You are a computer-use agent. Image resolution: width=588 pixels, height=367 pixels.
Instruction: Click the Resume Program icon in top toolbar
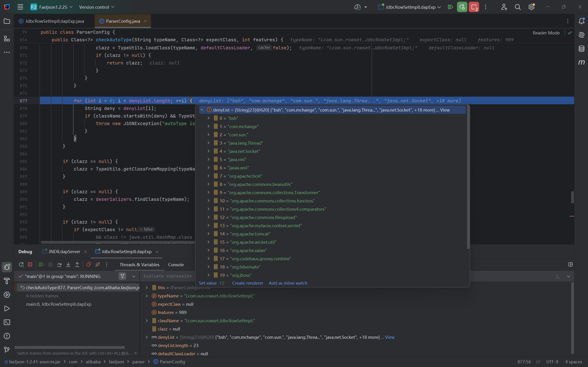[x=450, y=7]
